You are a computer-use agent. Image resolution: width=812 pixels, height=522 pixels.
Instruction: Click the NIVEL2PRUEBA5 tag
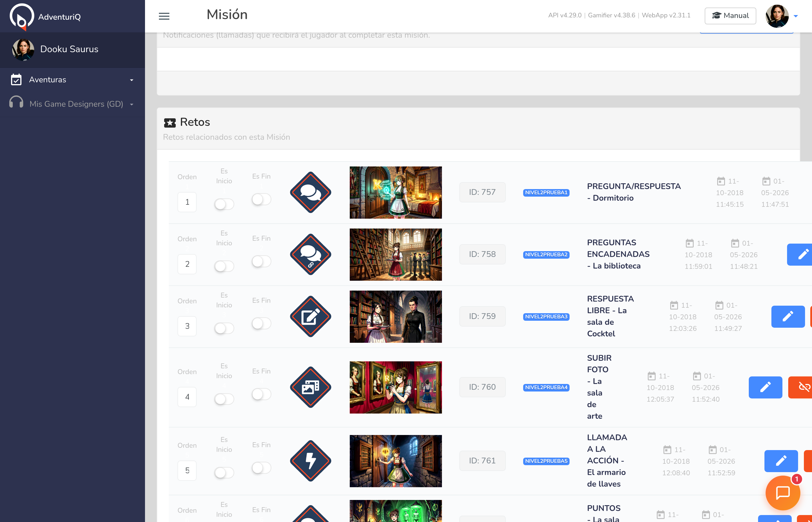tap(546, 461)
